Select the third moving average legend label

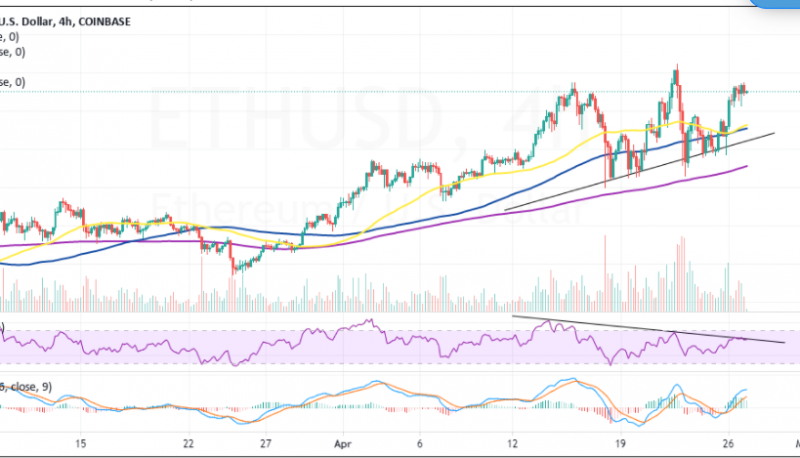click(12, 82)
